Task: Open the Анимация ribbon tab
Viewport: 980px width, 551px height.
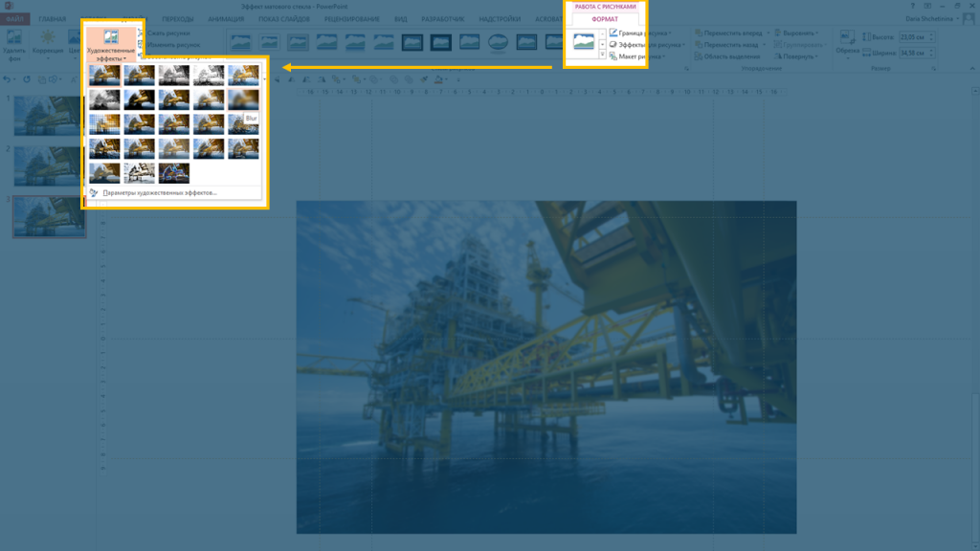Action: click(225, 19)
